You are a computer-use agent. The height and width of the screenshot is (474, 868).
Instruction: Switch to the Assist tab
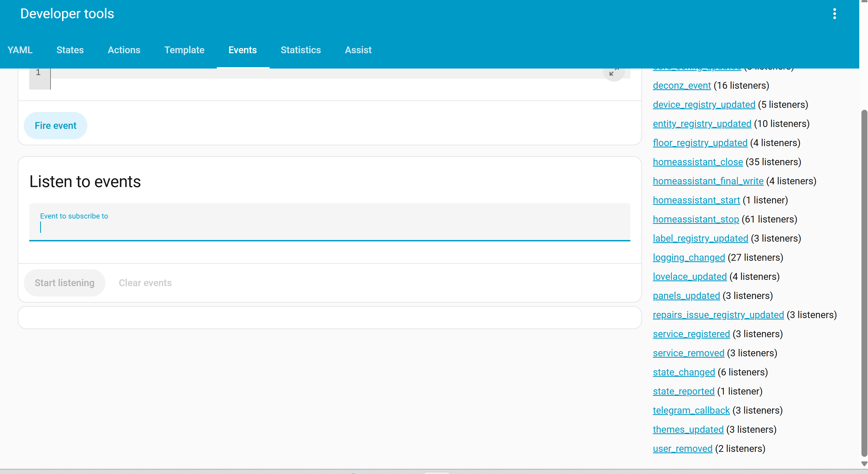(358, 50)
